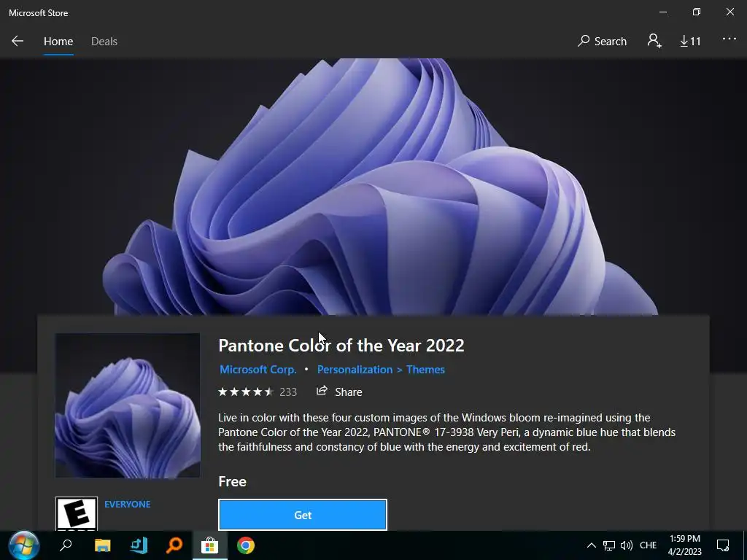Click the sign-in account icon
This screenshot has height=560, width=747.
(x=654, y=41)
